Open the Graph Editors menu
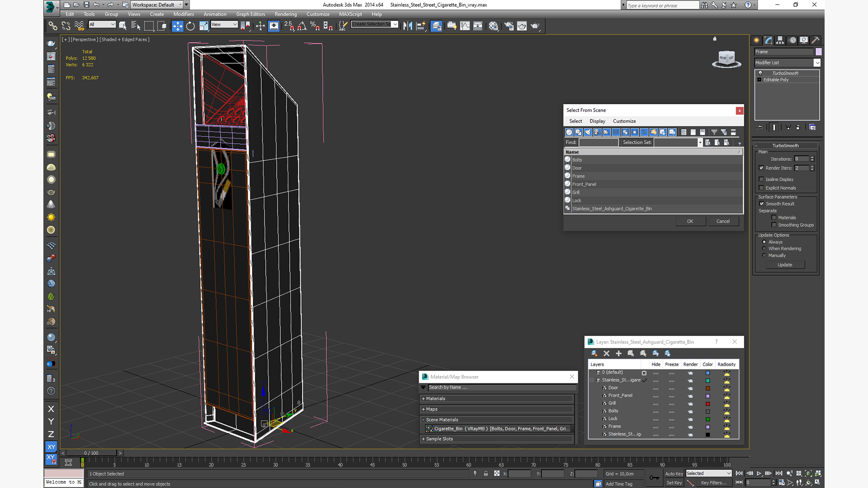The height and width of the screenshot is (488, 868). pyautogui.click(x=250, y=14)
